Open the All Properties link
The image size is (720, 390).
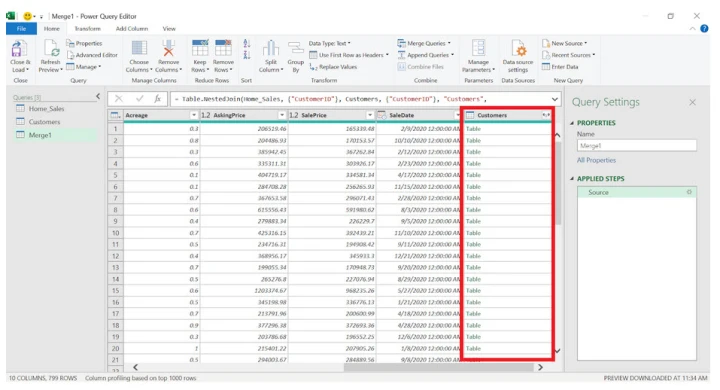pos(596,160)
